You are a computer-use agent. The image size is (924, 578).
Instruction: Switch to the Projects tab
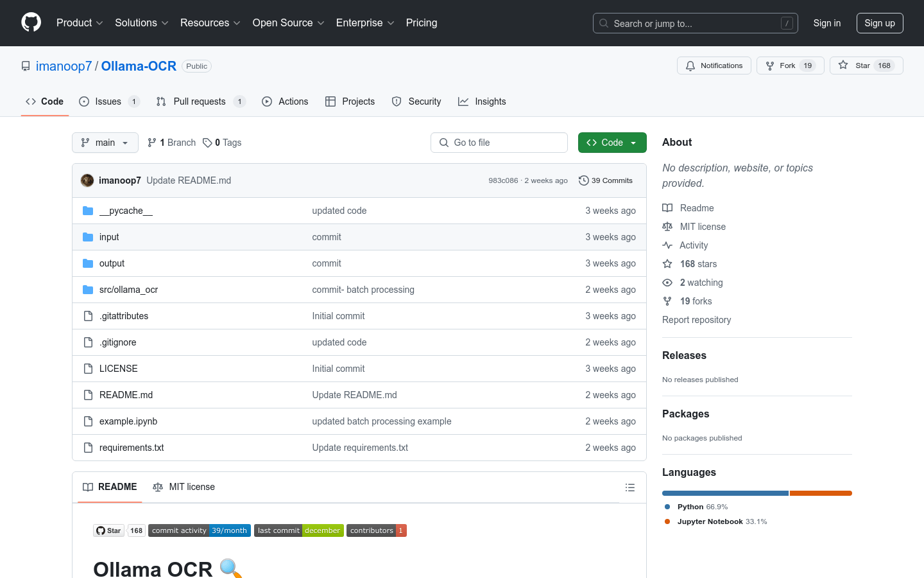tap(350, 101)
